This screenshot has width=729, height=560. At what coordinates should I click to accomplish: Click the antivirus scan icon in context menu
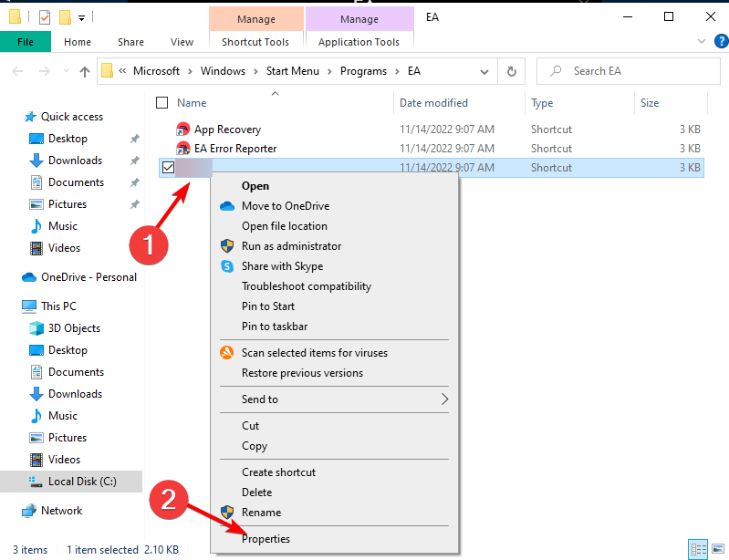[x=227, y=353]
